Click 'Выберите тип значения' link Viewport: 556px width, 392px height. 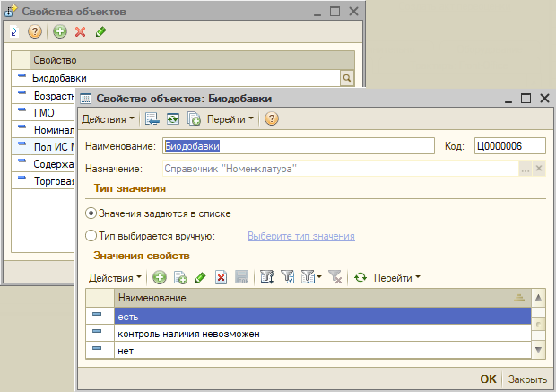tap(301, 236)
